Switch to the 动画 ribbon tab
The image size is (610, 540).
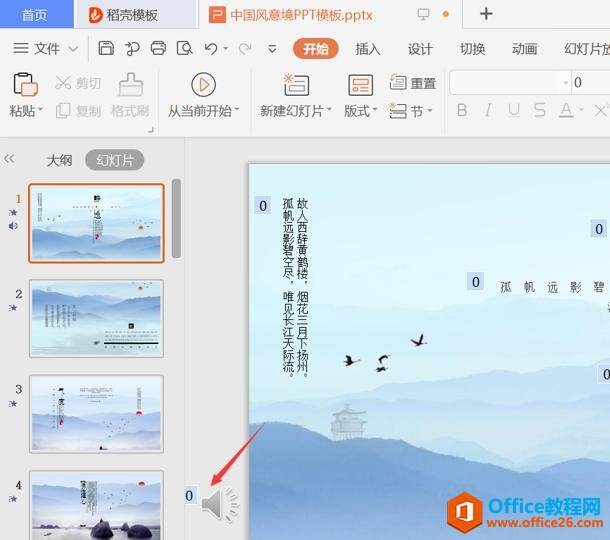[524, 49]
